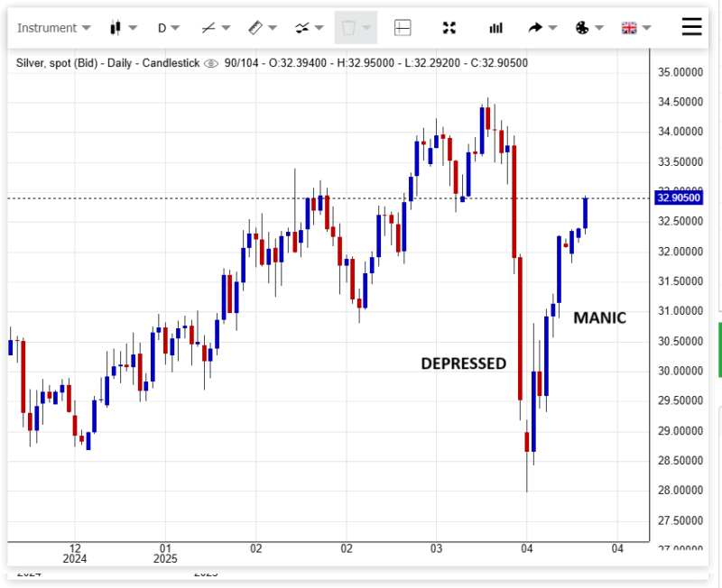Screen dimensions: 722x588
Task: Open the ruler measurement tools
Action: click(263, 28)
